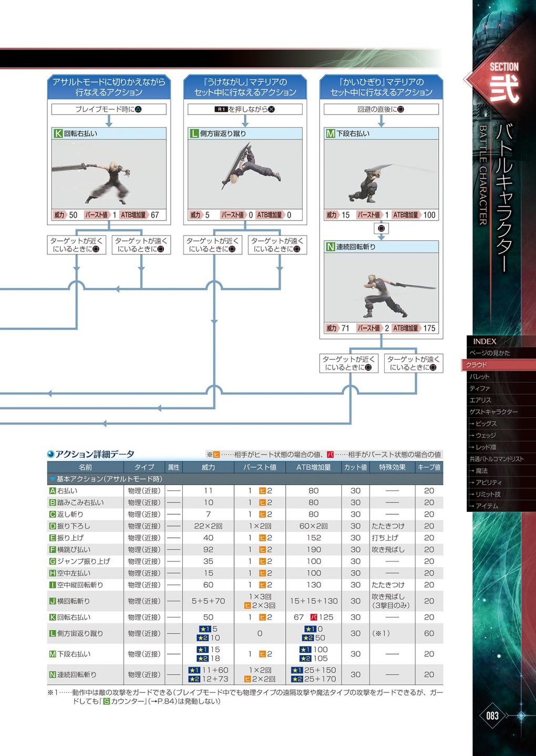Click the blue sphere icon beside アクション詳細データ
Screen dimensions: 536x756
click(x=50, y=454)
